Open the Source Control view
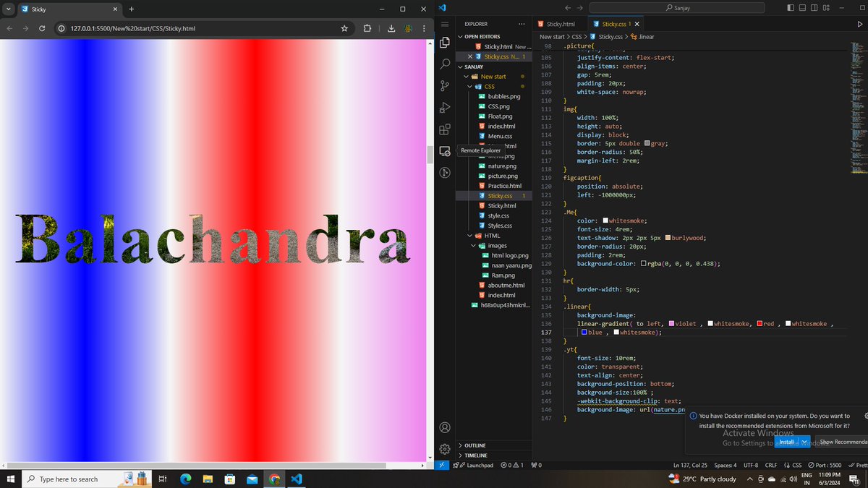 click(x=445, y=86)
